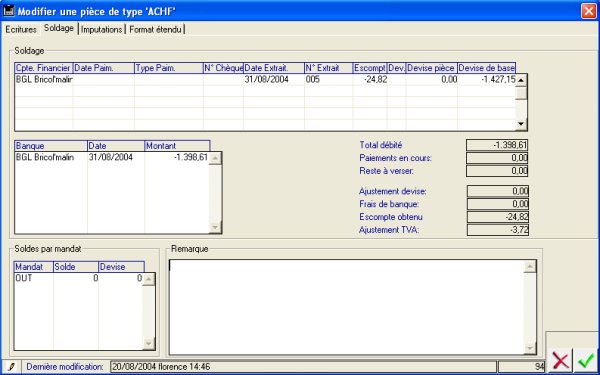Click scroll-down arrow of the Soldage payments grid
600x375 pixels.
point(521,124)
